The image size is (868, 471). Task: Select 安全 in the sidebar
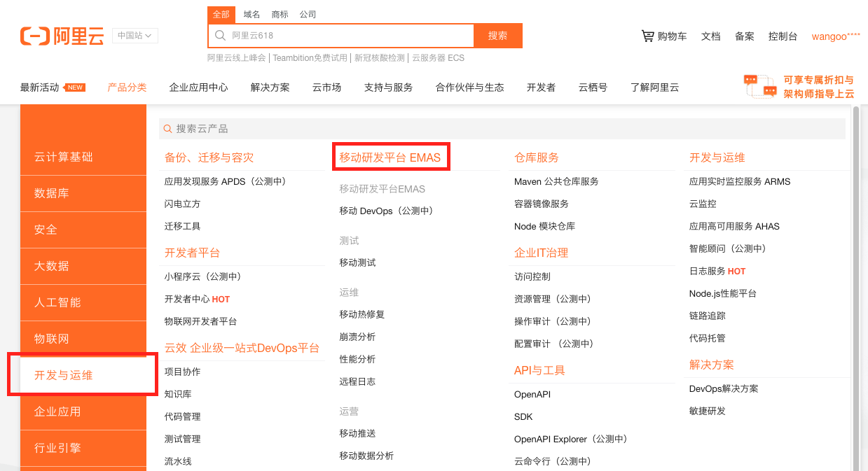[x=83, y=230]
